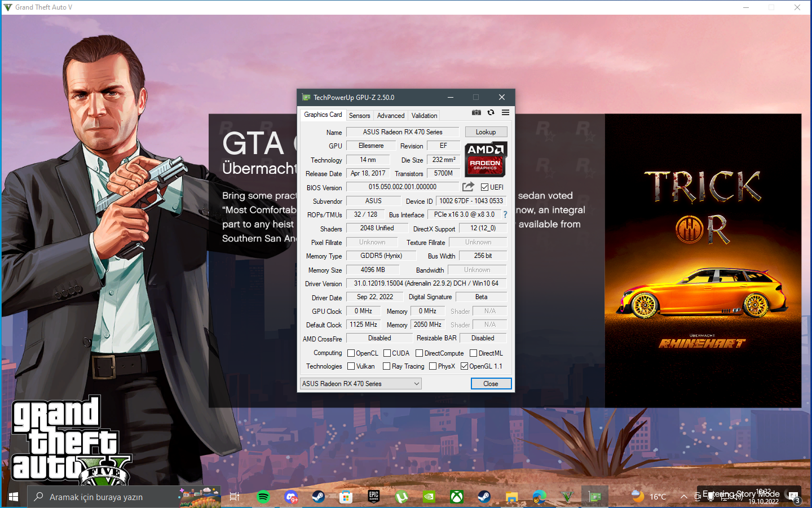Screen dimensions: 812x508
Task: Open the weather widget showing 16°C
Action: [648, 497]
